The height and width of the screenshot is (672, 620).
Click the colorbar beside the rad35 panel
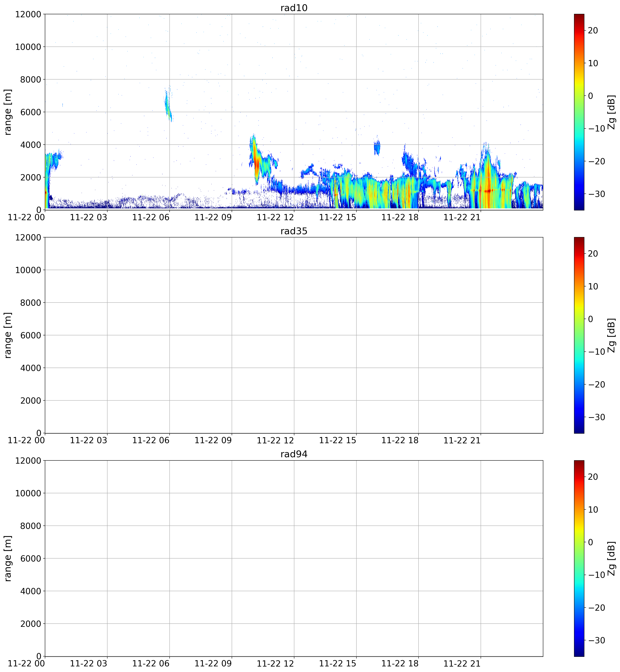tap(579, 335)
